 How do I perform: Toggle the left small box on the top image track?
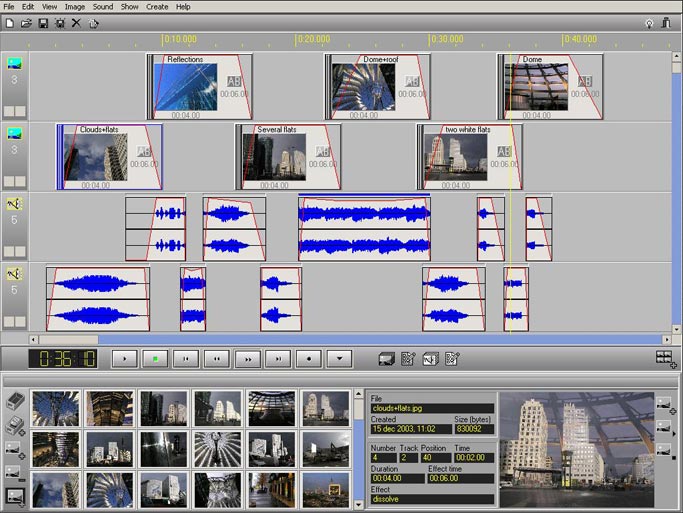click(x=9, y=111)
